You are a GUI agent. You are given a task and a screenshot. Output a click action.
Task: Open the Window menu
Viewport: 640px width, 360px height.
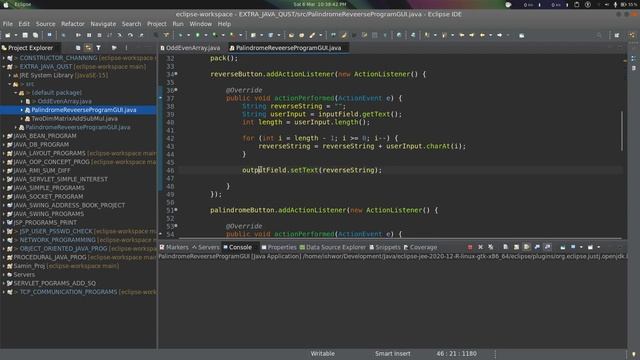(x=200, y=24)
